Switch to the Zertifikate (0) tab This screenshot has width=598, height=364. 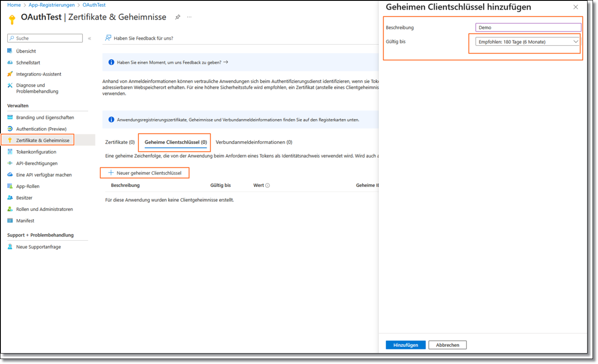coord(120,142)
